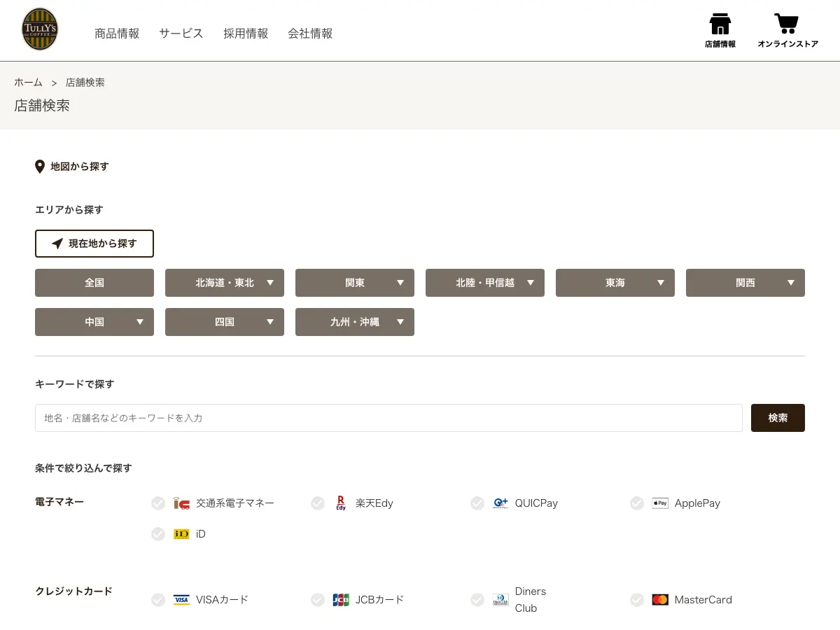Expand the 北海道・東北 area dropdown
Screen dimensions: 840x630
(225, 283)
